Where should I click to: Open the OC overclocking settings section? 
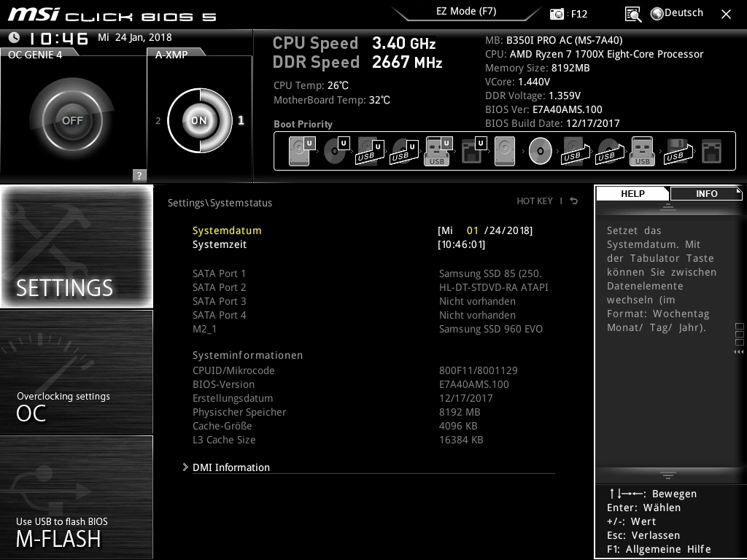tap(77, 372)
